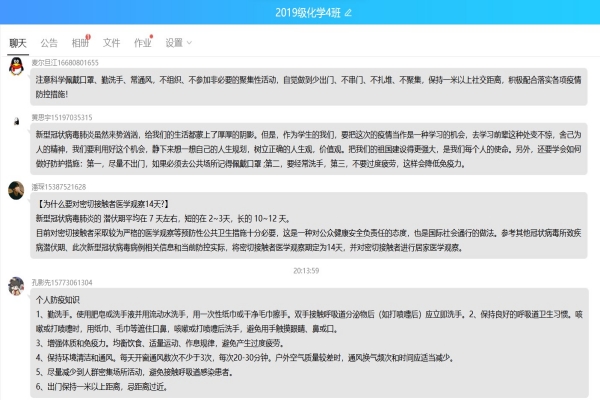
Task: Switch to the 聊天 tab
Action: click(x=18, y=43)
